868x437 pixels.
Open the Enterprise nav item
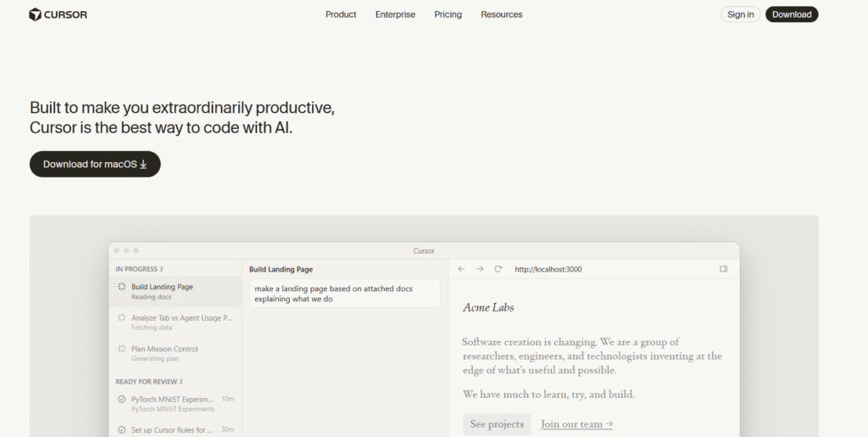coord(395,14)
